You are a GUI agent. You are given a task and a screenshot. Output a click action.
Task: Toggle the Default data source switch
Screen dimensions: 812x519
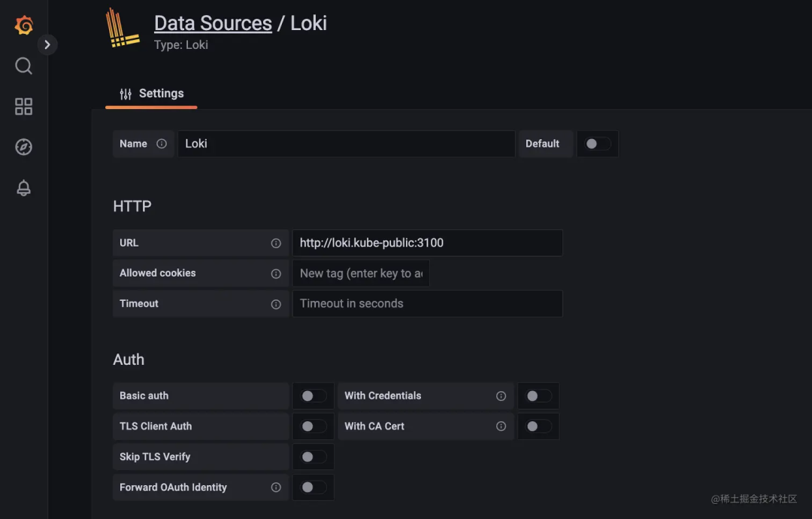[598, 144]
